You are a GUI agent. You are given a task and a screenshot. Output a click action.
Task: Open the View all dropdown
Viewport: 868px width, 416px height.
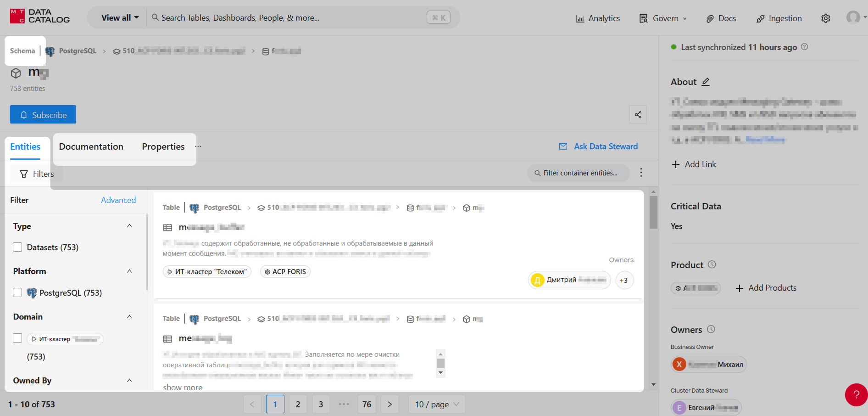pyautogui.click(x=120, y=17)
